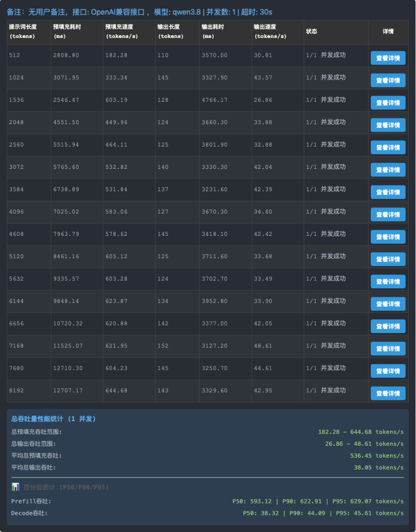416x532 pixels.
Task: View details for the 4096 tokens row
Action: click(x=388, y=215)
